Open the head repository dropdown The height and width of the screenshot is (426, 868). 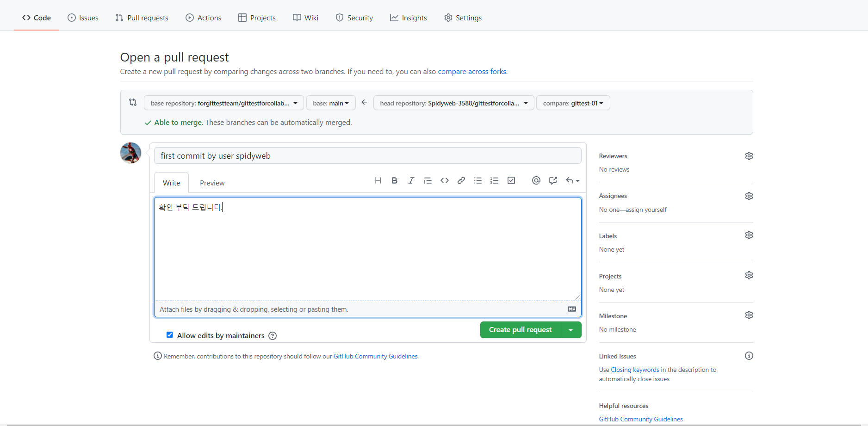point(454,103)
